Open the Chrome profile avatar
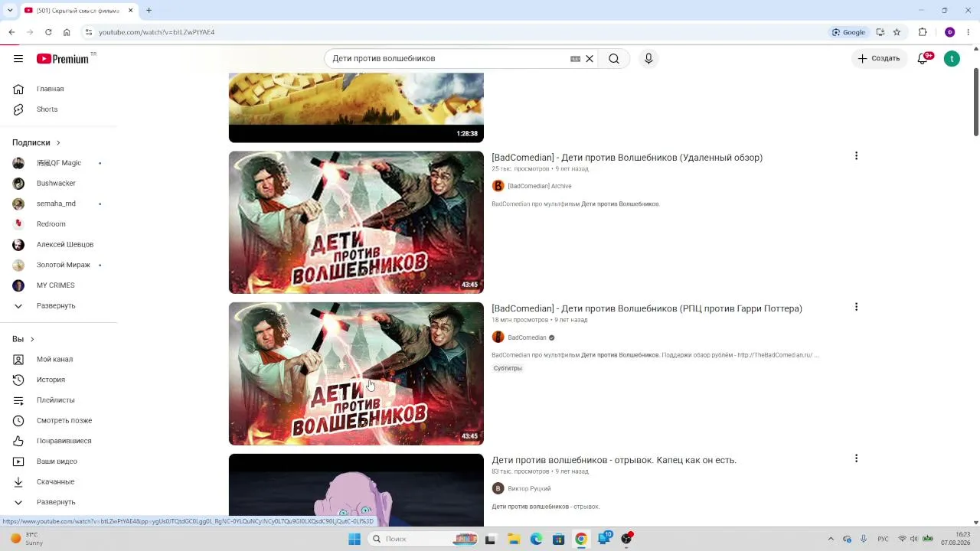Image resolution: width=980 pixels, height=551 pixels. pyautogui.click(x=950, y=32)
